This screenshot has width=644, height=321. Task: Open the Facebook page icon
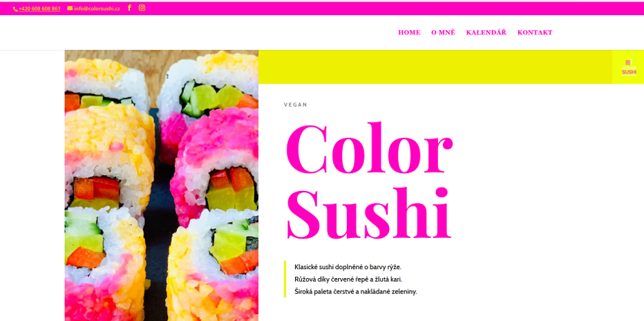129,8
